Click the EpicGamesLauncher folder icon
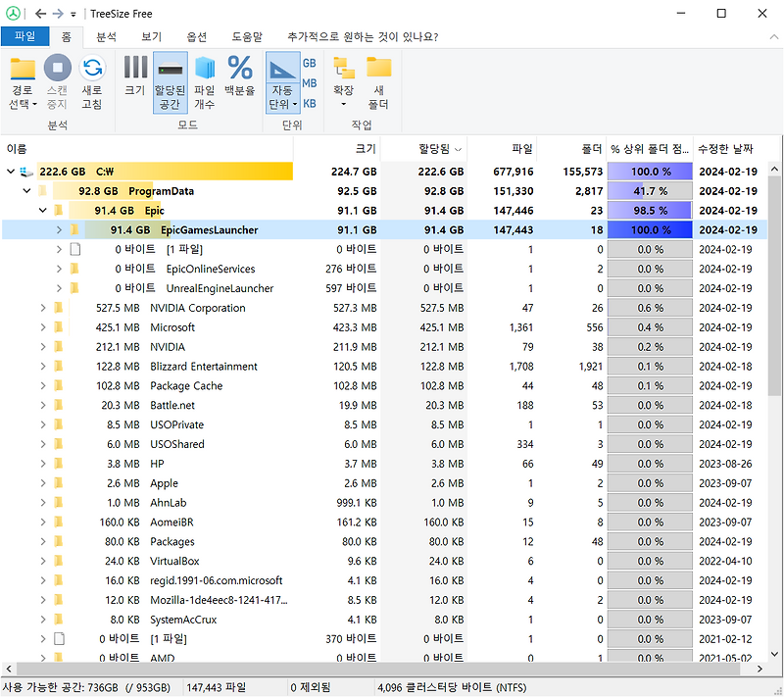The height and width of the screenshot is (697, 784). [75, 230]
